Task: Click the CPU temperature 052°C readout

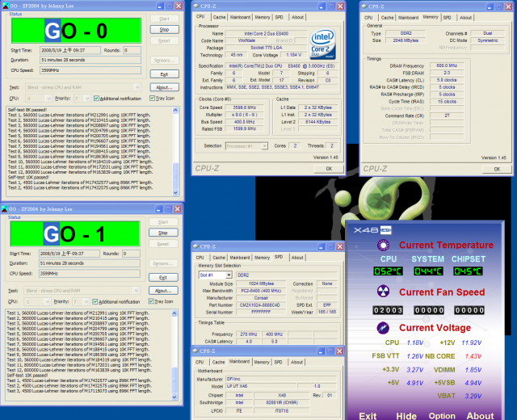Action: [388, 271]
